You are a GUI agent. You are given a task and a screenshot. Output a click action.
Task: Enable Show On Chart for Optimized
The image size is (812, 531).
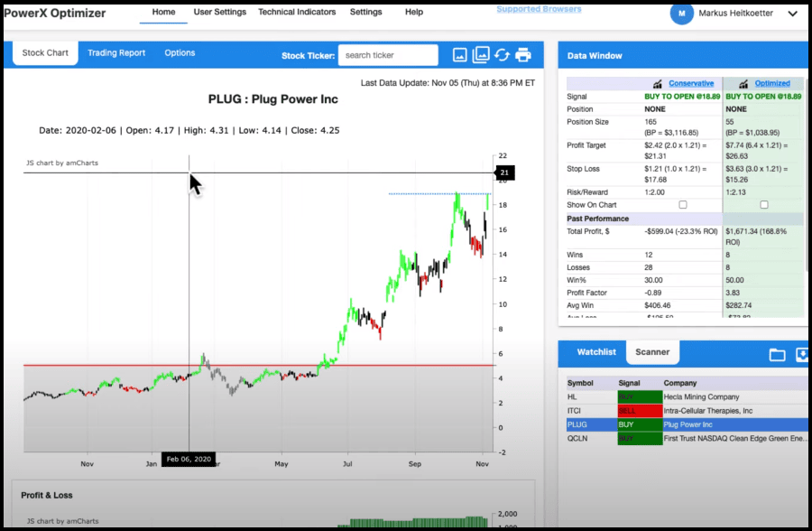click(x=764, y=205)
